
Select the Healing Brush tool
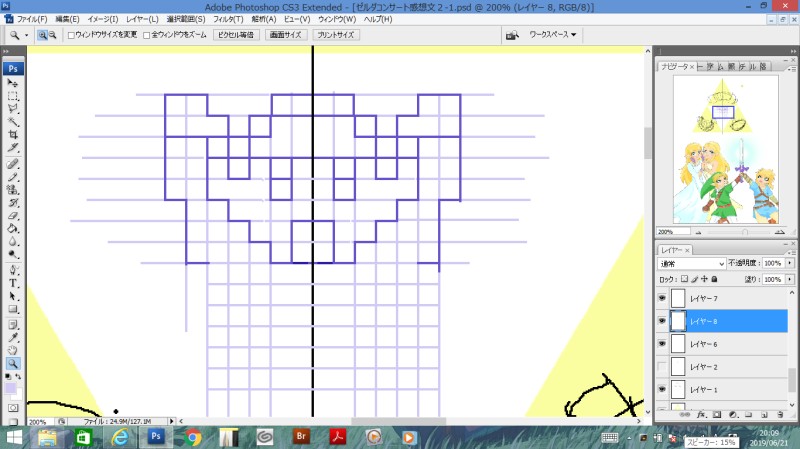click(x=13, y=164)
